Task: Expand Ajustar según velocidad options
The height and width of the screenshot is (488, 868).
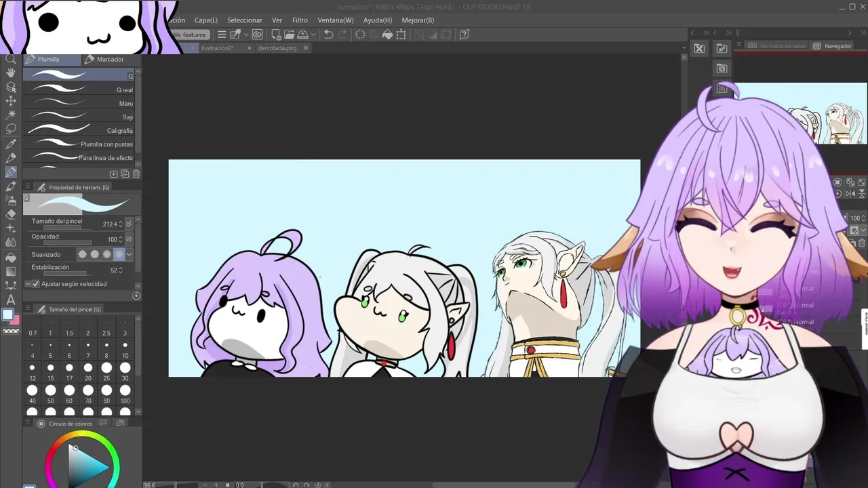Action: pos(28,284)
